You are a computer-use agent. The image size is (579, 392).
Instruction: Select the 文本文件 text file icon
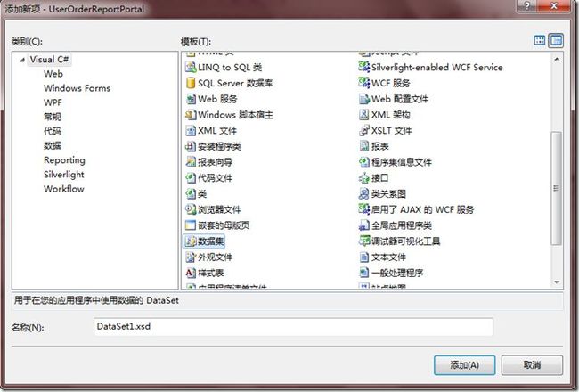pos(364,257)
